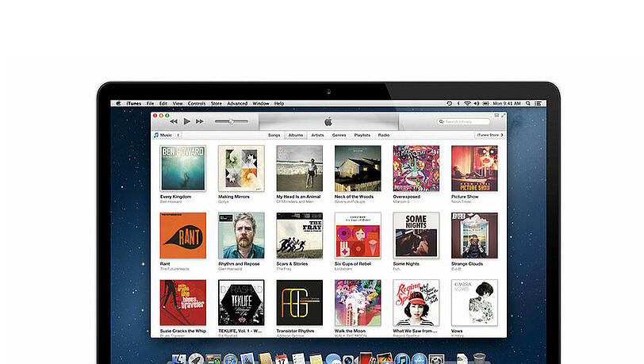Switch to the Genres tab
The width and height of the screenshot is (644, 364).
pos(339,135)
